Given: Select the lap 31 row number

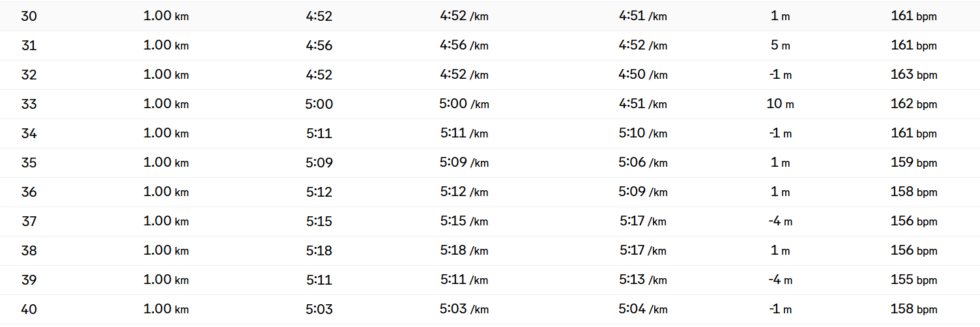Looking at the screenshot, I should [x=29, y=46].
